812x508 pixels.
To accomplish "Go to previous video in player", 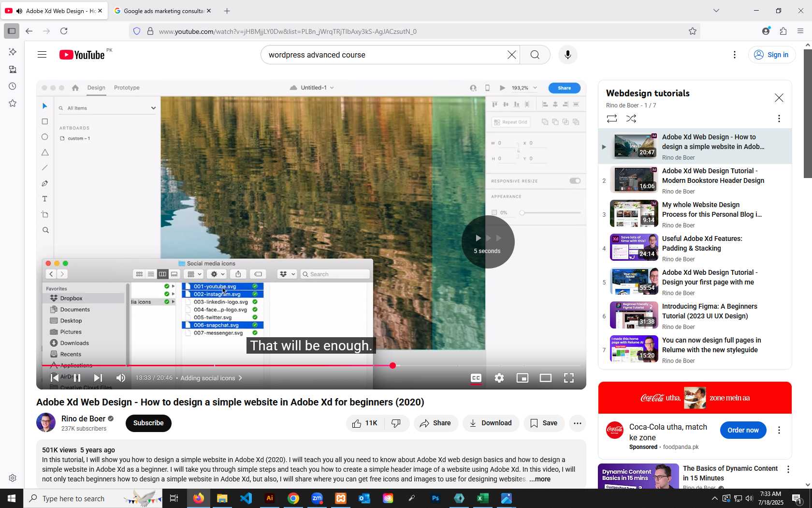I will (x=55, y=378).
